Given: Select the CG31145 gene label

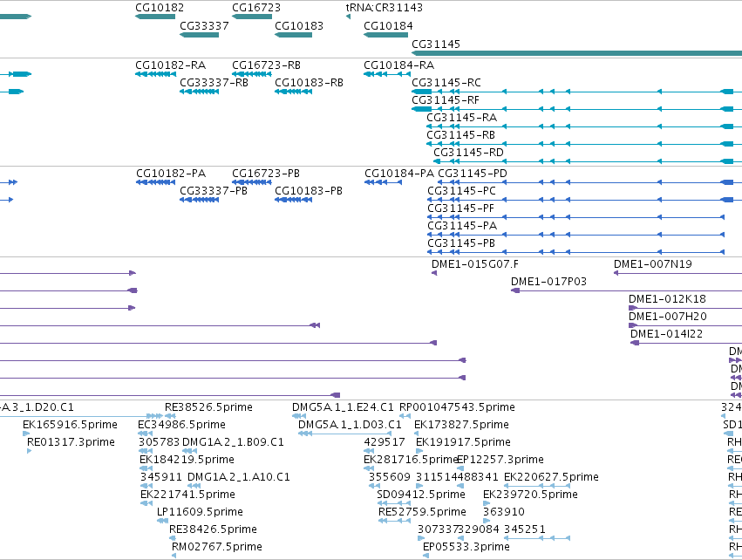Looking at the screenshot, I should pyautogui.click(x=436, y=44).
